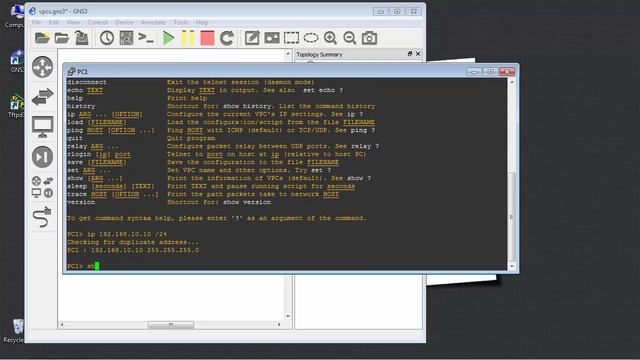The image size is (640, 360).
Task: Click the New project folder icon in GNS3
Action: coord(42,38)
